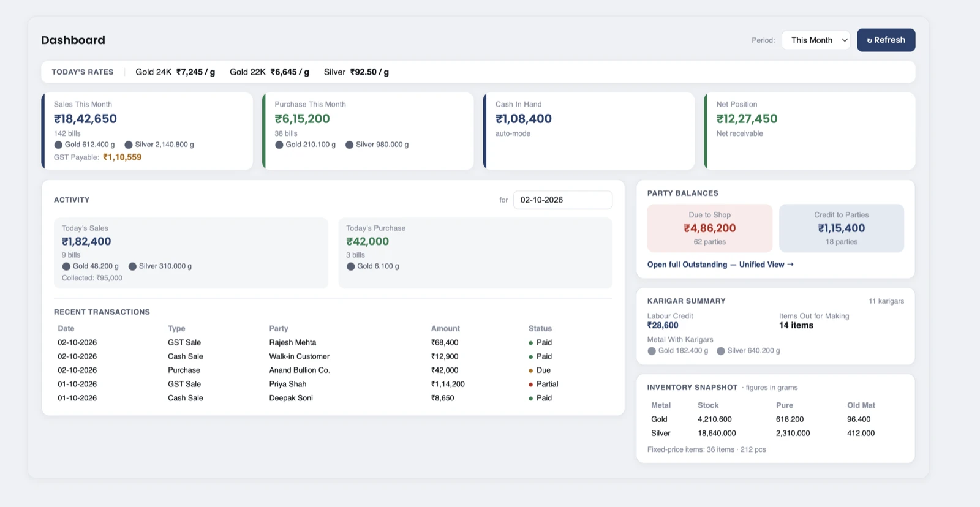Click the Silver rate ₹92.50 / g
Image resolution: width=980 pixels, height=507 pixels.
369,72
